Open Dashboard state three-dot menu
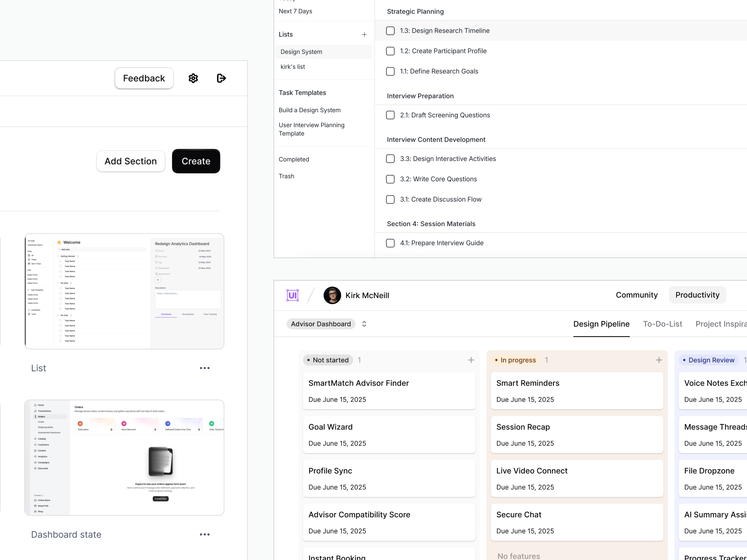 [x=205, y=534]
